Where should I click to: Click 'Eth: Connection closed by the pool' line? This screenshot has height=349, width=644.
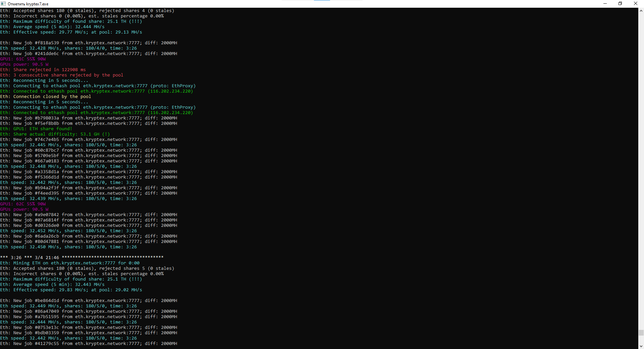46,97
